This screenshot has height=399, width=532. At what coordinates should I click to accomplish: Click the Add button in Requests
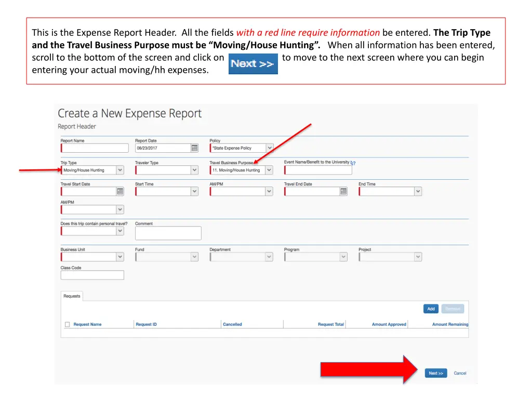pos(431,309)
